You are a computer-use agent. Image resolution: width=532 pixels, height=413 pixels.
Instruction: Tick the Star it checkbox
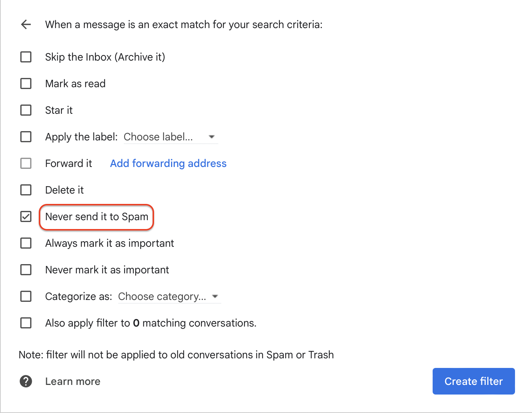(26, 110)
